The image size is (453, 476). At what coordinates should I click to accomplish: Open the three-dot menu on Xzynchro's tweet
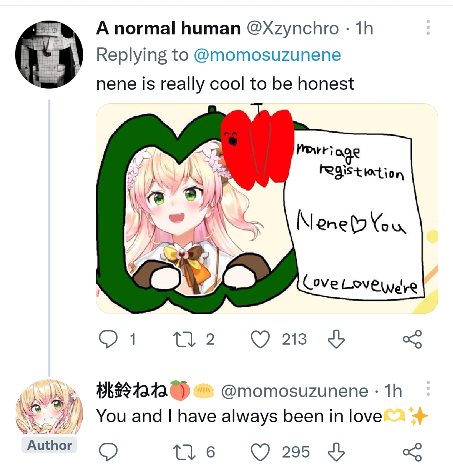point(428,28)
